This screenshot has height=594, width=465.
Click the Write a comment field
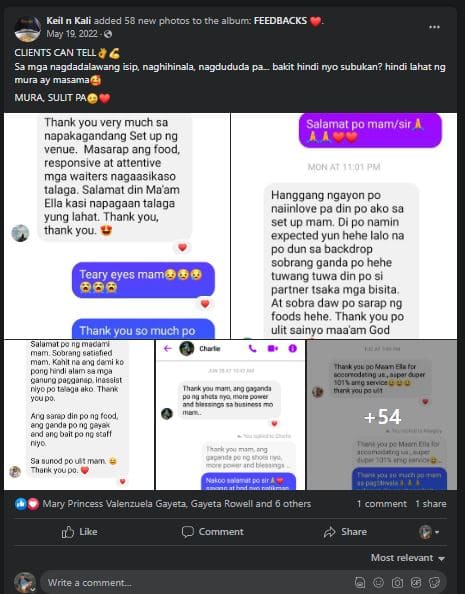[x=197, y=582]
